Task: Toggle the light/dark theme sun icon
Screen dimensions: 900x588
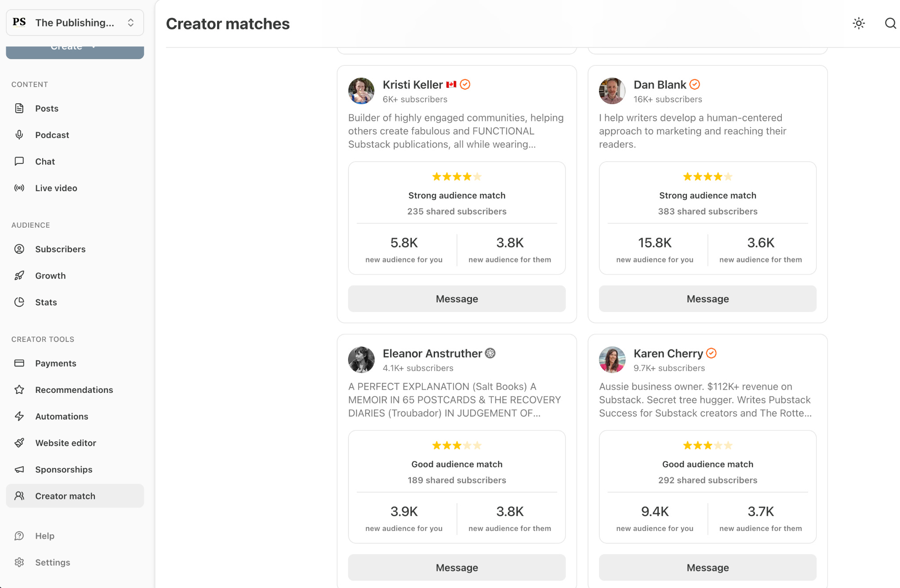Action: (x=859, y=23)
